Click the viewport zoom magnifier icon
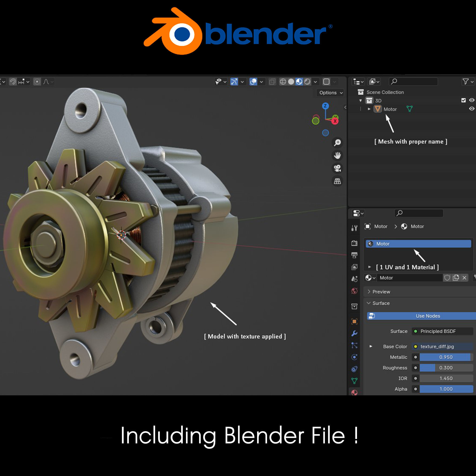 click(337, 142)
